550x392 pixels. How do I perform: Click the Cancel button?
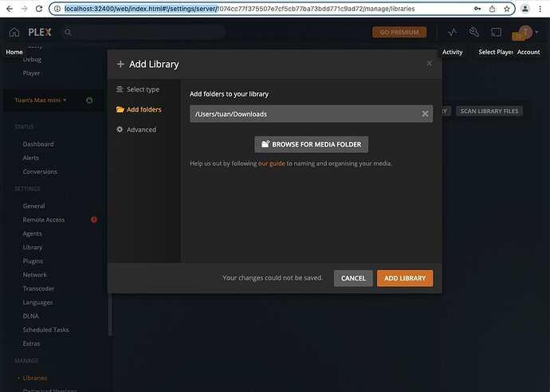click(353, 278)
